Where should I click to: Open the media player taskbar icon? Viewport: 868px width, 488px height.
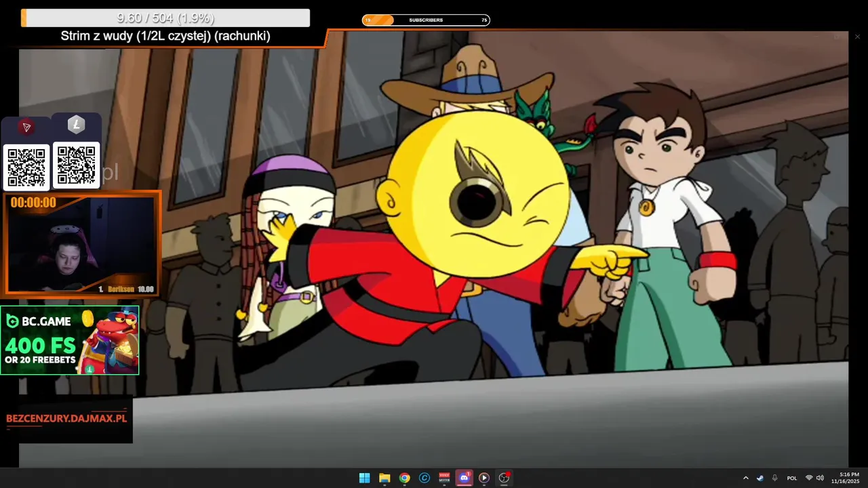click(x=484, y=478)
